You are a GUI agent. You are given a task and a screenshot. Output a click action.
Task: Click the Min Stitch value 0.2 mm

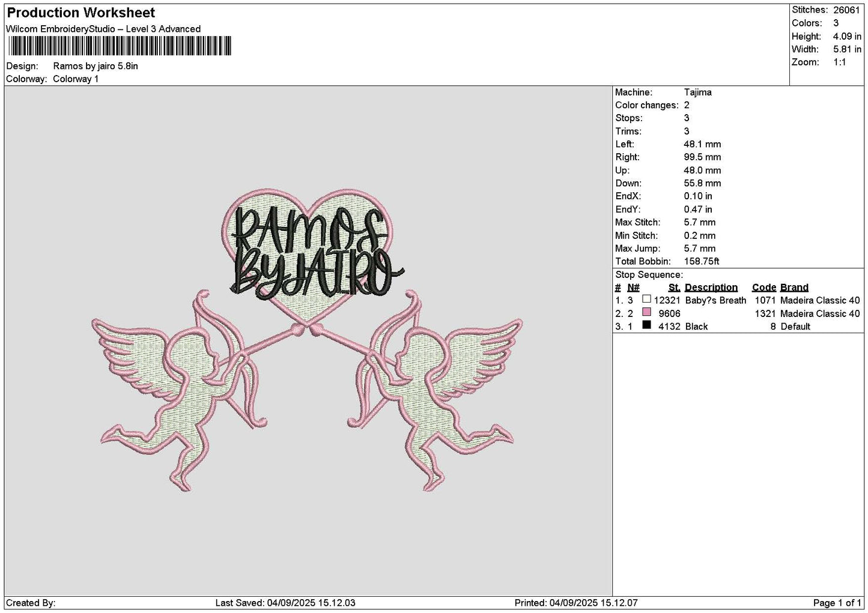(700, 235)
